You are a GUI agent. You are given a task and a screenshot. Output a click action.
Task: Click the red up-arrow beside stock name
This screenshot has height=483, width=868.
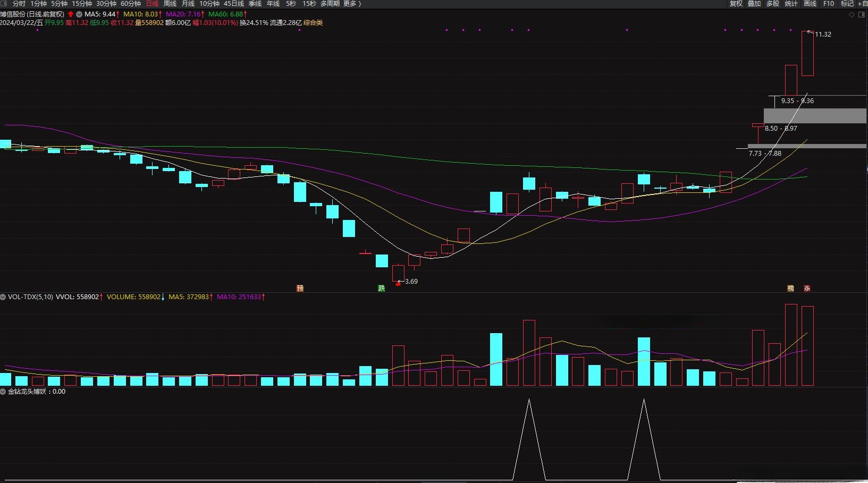click(71, 14)
